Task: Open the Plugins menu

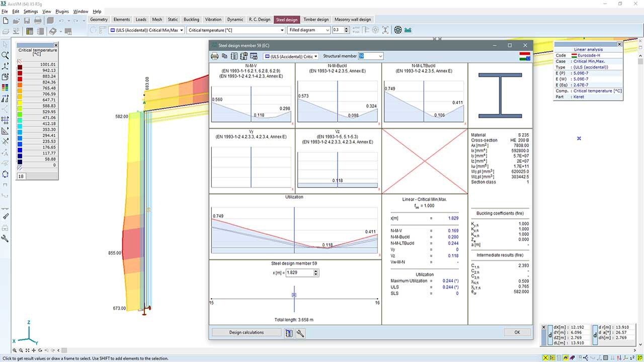Action: coord(62,11)
